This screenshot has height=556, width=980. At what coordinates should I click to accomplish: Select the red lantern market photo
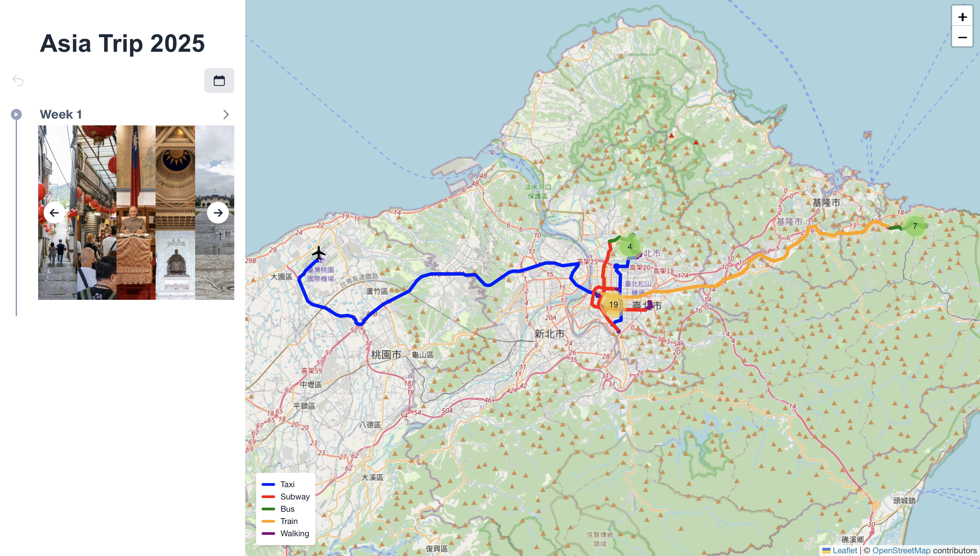97,213
